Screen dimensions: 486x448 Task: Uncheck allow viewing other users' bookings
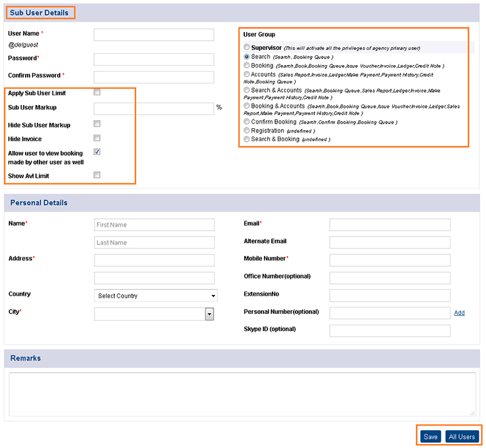coord(97,152)
